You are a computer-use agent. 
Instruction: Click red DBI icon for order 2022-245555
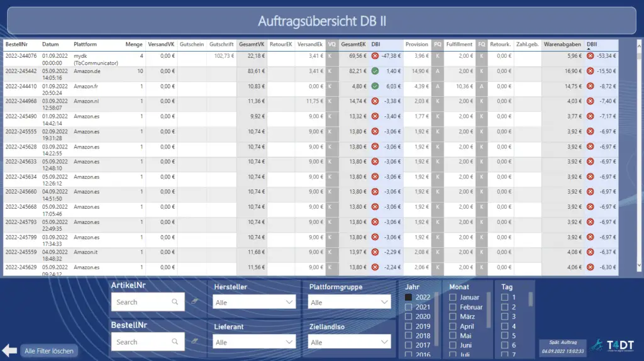(x=375, y=131)
